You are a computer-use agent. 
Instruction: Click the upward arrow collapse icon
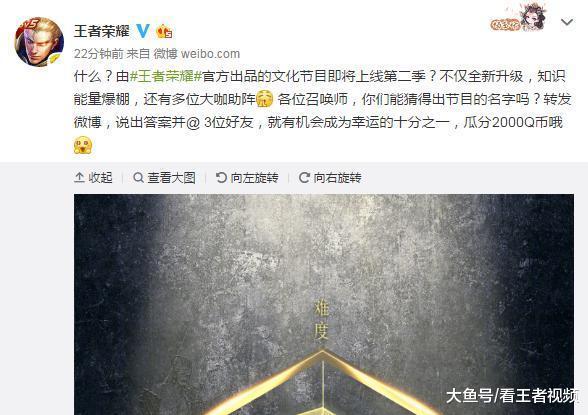[x=79, y=177]
